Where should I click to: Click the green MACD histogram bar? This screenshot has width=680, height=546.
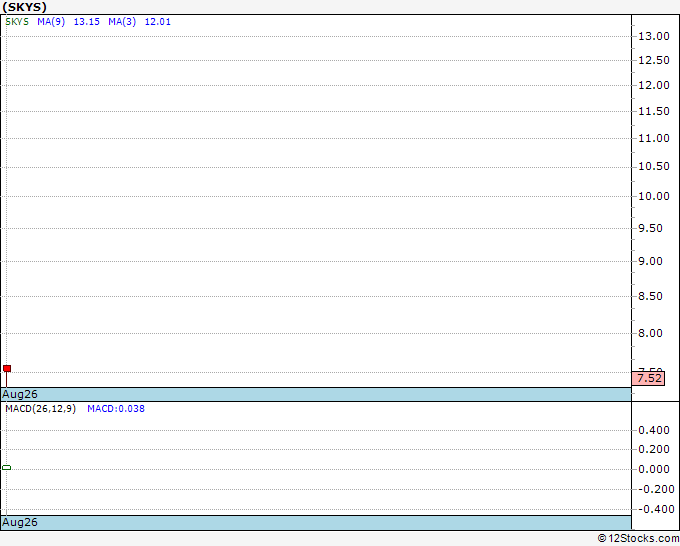(7, 468)
